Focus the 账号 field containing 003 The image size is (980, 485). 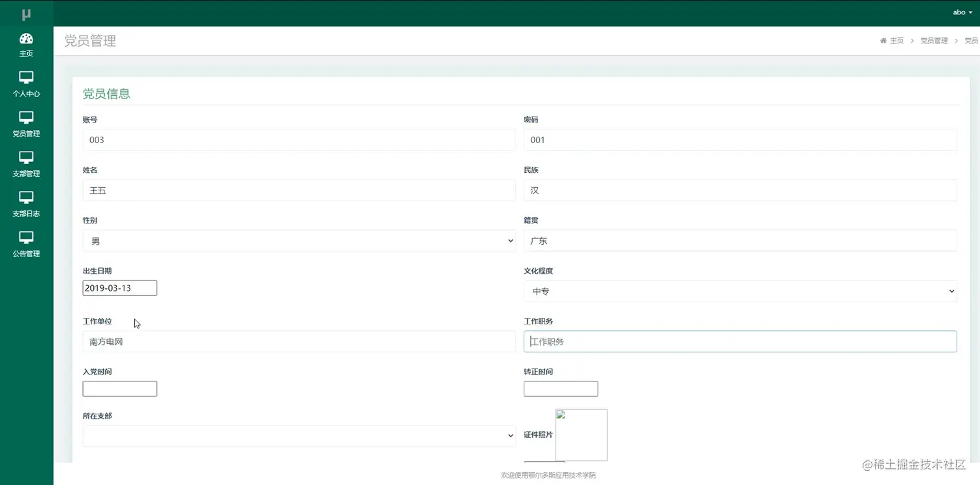click(x=299, y=140)
